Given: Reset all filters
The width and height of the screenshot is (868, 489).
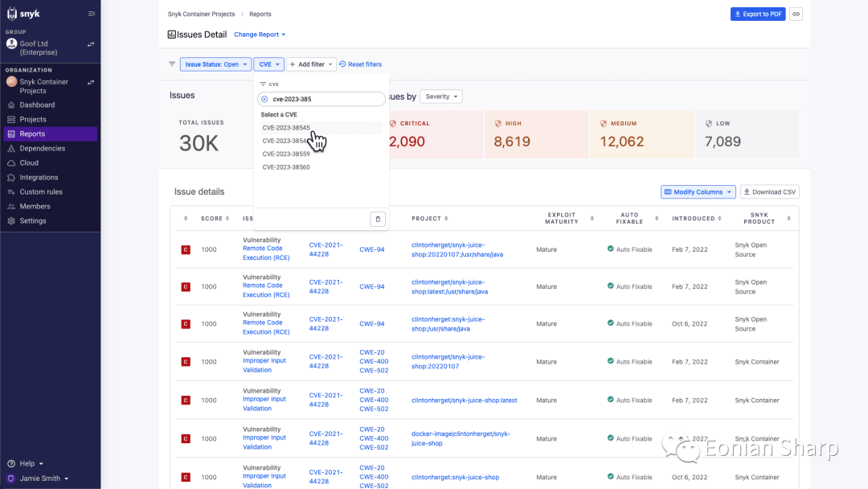Looking at the screenshot, I should 360,64.
